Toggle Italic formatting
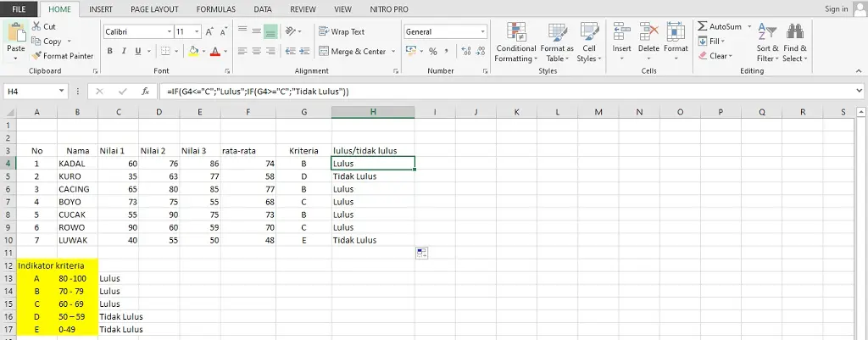 coord(124,51)
